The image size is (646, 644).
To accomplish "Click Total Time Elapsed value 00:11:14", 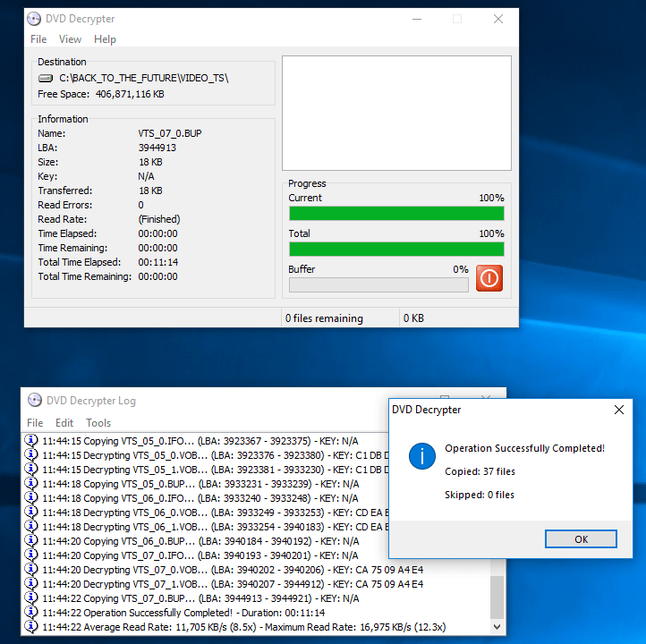I will click(x=158, y=262).
